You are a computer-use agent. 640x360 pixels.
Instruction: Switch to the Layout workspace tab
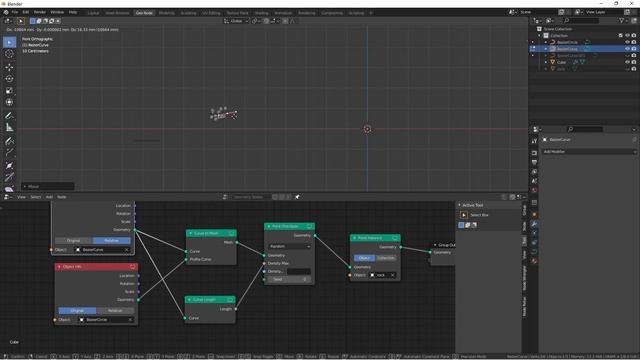[93, 13]
